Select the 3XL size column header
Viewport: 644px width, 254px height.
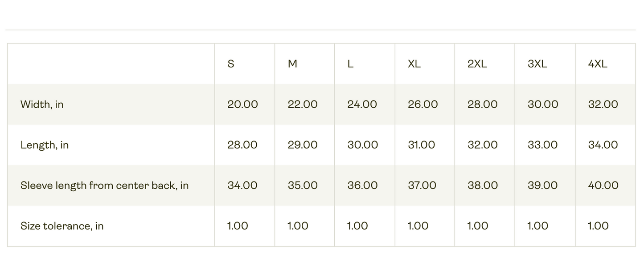pos(537,64)
